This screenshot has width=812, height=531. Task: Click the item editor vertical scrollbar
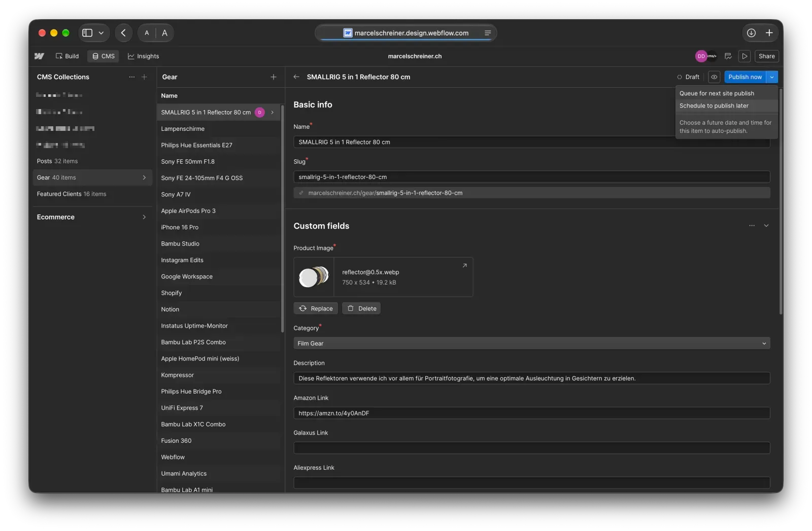(x=781, y=202)
